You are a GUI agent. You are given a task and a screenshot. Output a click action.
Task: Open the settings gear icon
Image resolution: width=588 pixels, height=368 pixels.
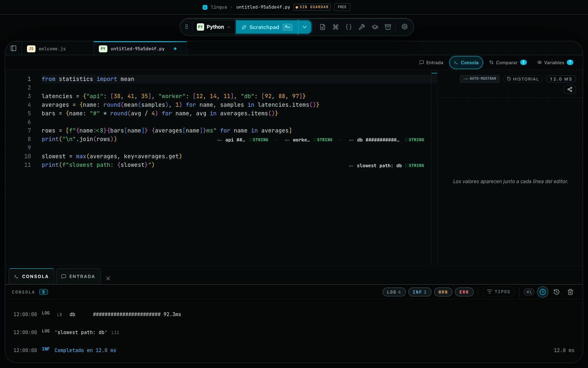coord(405,27)
